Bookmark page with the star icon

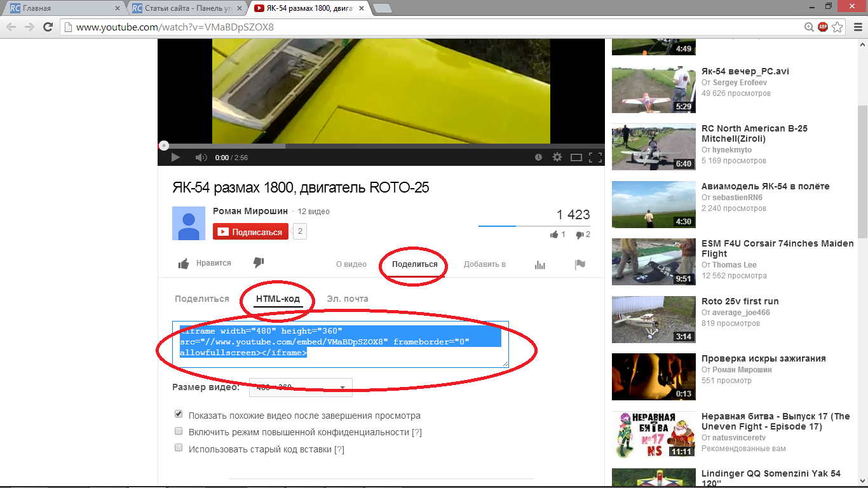(x=837, y=27)
